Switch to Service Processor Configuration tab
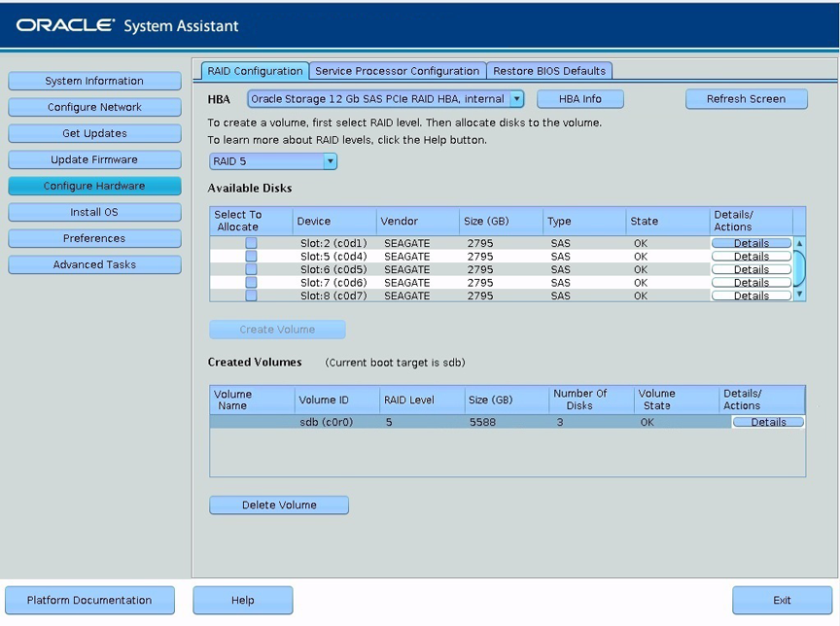840x626 pixels. [x=397, y=71]
